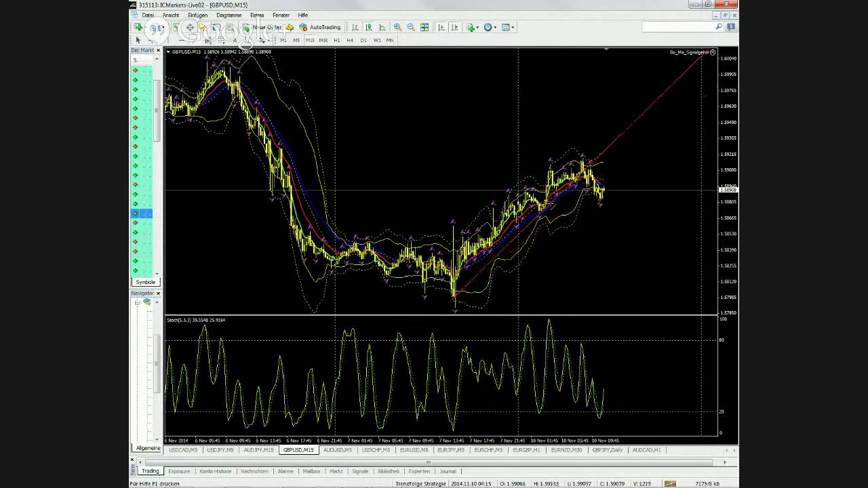Click the terminal horizontal scrollbar thumb
This screenshot has width=868, height=488.
(428, 462)
